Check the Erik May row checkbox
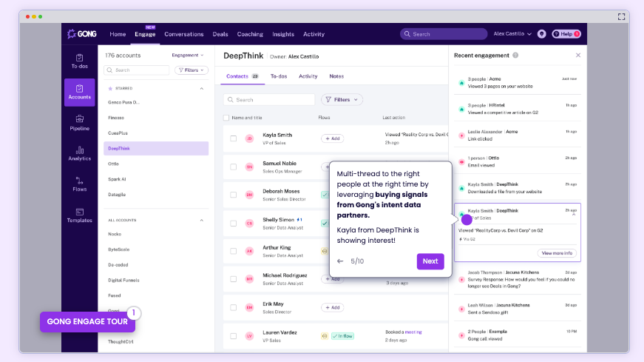The height and width of the screenshot is (362, 644). pyautogui.click(x=234, y=307)
